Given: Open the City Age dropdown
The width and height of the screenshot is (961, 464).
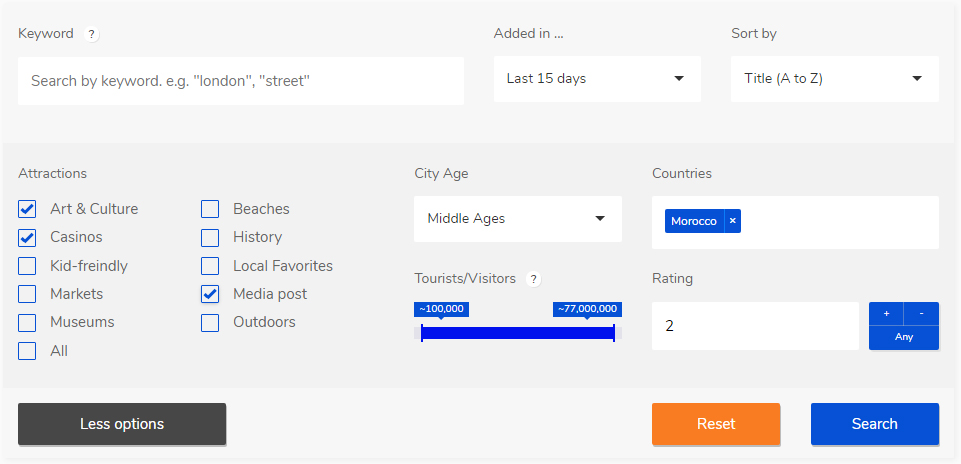Looking at the screenshot, I should pos(517,219).
